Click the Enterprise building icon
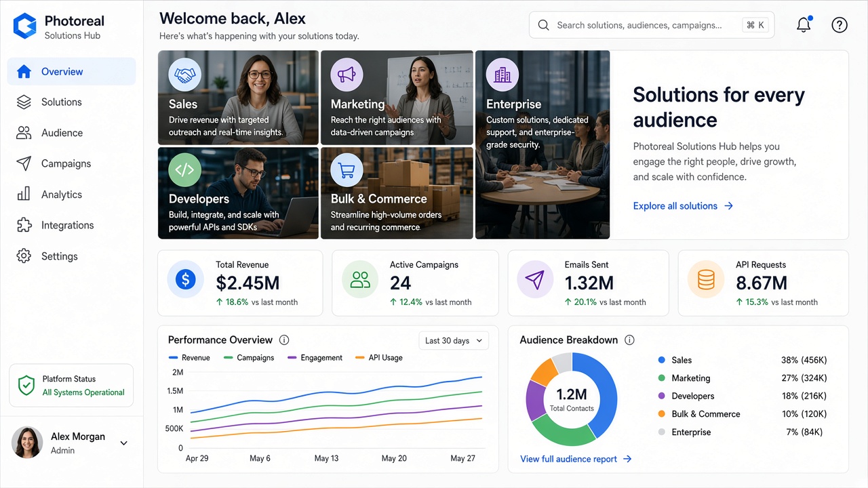This screenshot has height=488, width=868. [x=502, y=74]
